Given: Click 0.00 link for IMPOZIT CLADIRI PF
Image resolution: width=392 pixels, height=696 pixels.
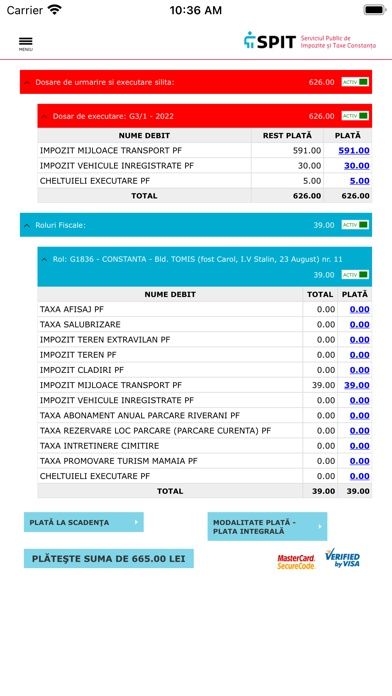Looking at the screenshot, I should (x=360, y=370).
